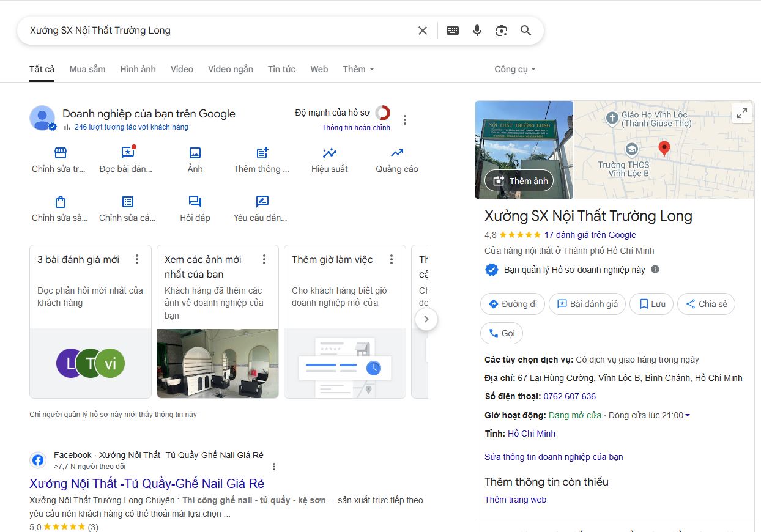Open menu on Xem các ảnh mới card
Screen dimensions: 761x532
click(x=264, y=259)
